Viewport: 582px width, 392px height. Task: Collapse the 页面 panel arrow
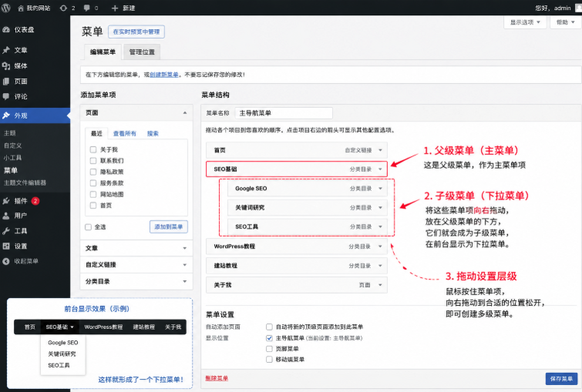[x=185, y=112]
